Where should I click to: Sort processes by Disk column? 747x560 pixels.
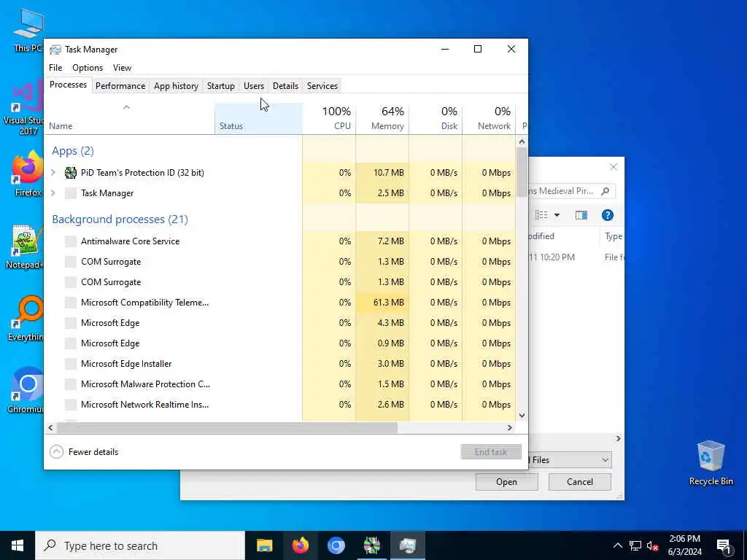pos(436,118)
